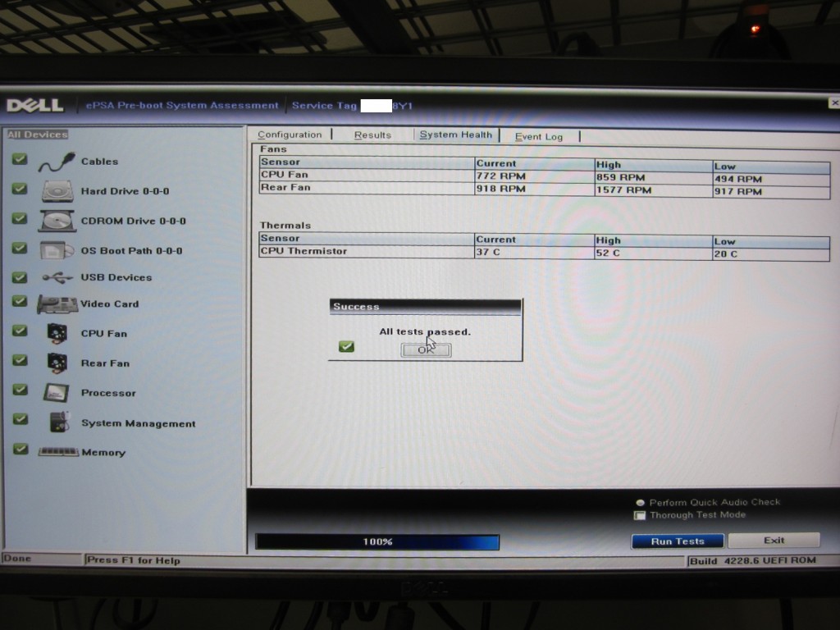Click the Exit button
This screenshot has height=630, width=840.
[x=774, y=541]
